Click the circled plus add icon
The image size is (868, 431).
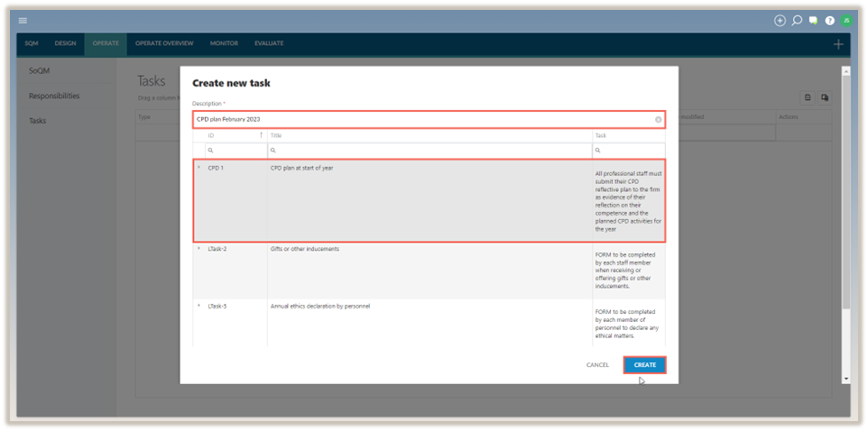click(x=780, y=20)
